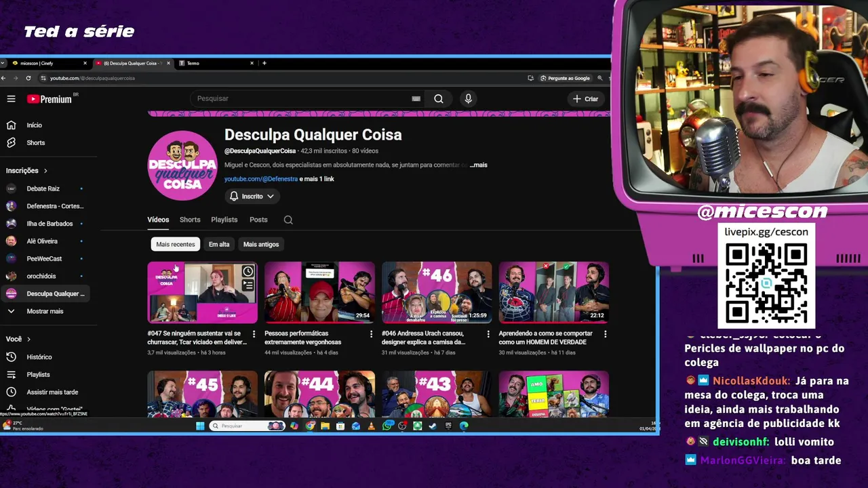Open Steam from the taskbar
Viewport: 868px width, 488px height.
[x=433, y=426]
